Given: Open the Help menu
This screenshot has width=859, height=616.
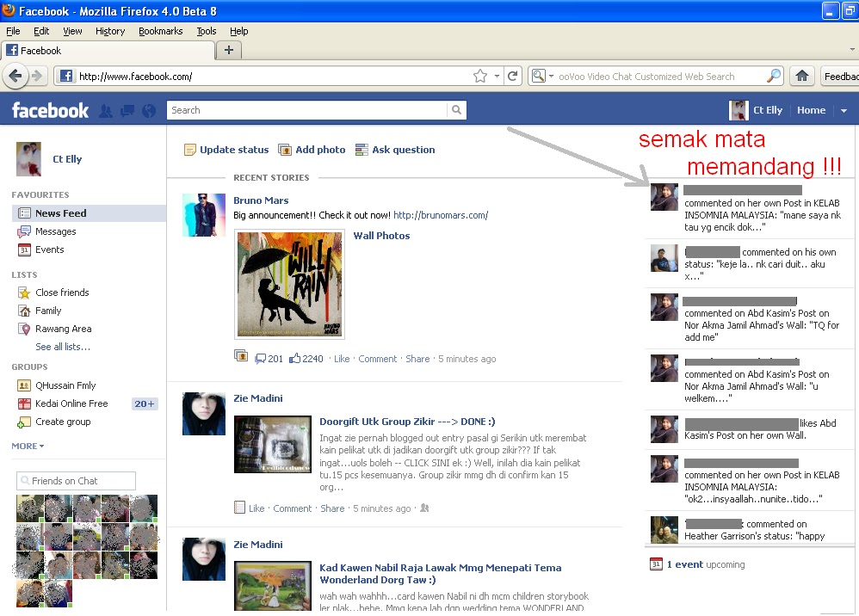Looking at the screenshot, I should click(239, 31).
